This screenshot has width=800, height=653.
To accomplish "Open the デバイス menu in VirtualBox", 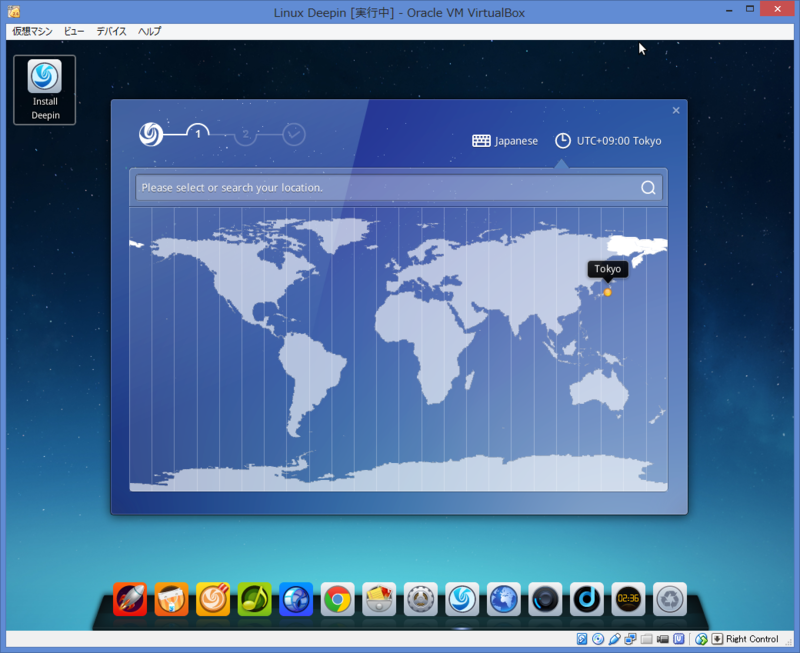I will [110, 31].
